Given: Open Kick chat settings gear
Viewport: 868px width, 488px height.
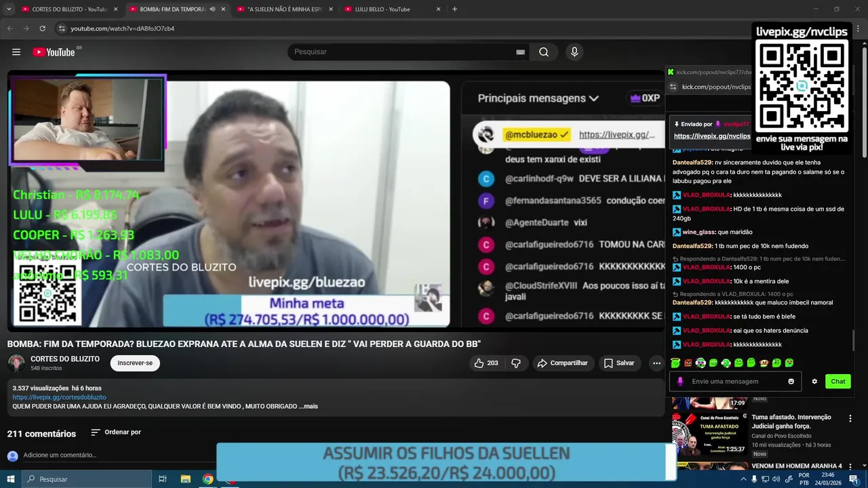Looking at the screenshot, I should (814, 382).
